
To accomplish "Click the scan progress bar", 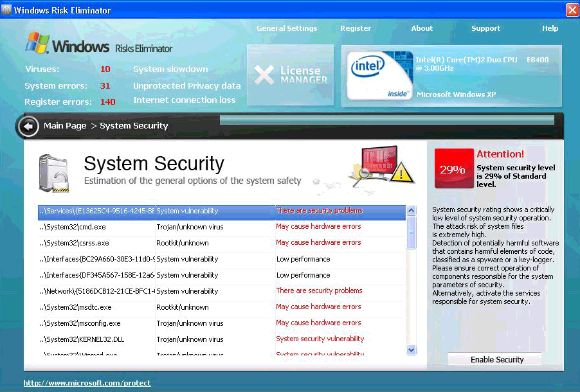I will click(x=386, y=120).
